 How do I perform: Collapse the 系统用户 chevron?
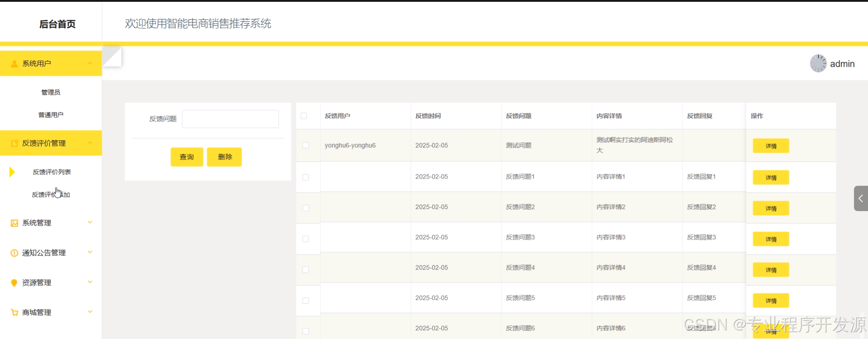click(90, 63)
